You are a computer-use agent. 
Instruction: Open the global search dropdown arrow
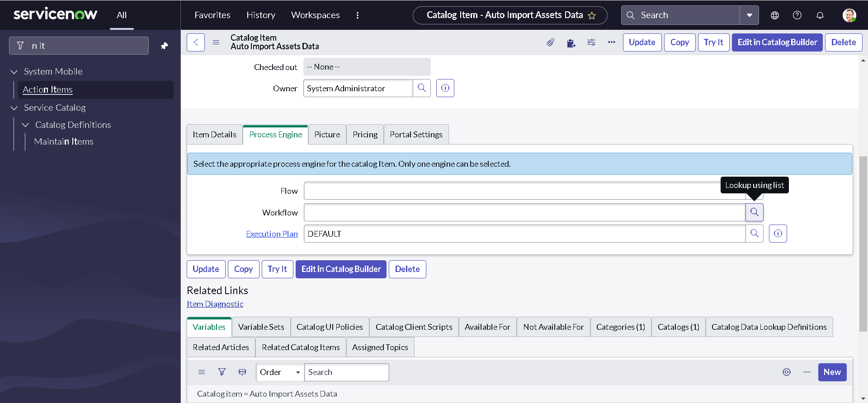[x=750, y=15]
